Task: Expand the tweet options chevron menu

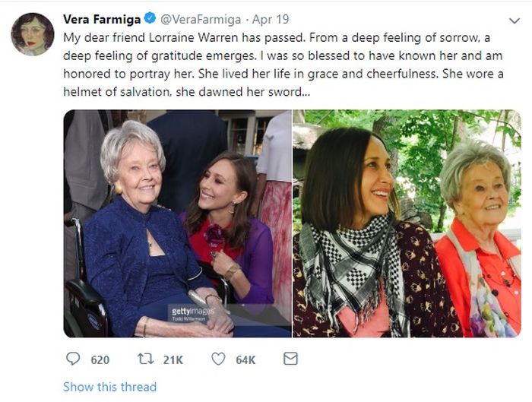Action: [514, 20]
